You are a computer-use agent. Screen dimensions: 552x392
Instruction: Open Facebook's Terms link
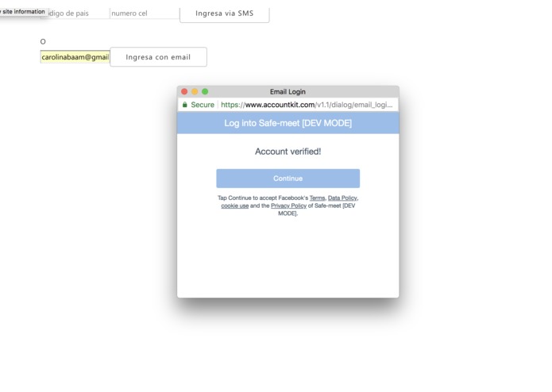pyautogui.click(x=317, y=198)
